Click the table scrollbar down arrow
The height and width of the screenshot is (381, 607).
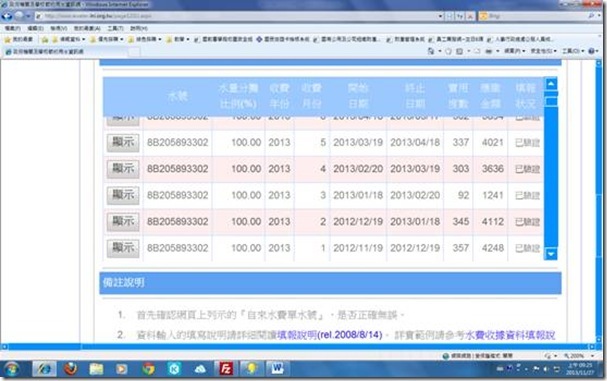[551, 254]
